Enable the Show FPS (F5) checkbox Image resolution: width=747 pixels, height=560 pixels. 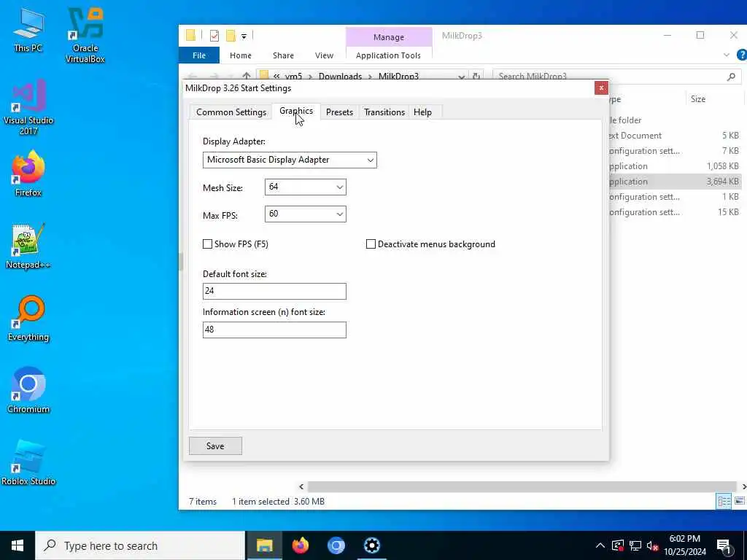click(207, 244)
